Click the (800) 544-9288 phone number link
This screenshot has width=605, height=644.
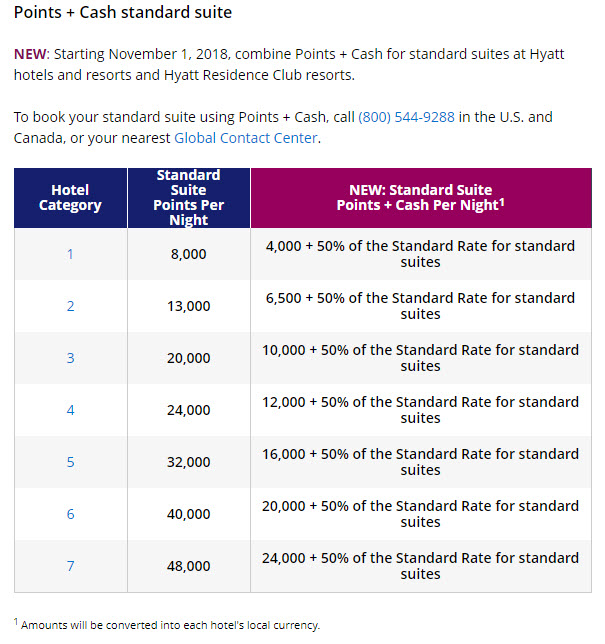[x=406, y=117]
